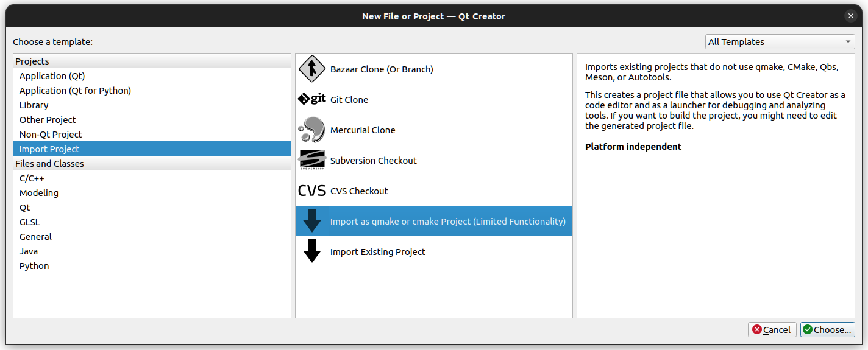Select the GLSL files category
This screenshot has width=868, height=350.
pyautogui.click(x=152, y=222)
